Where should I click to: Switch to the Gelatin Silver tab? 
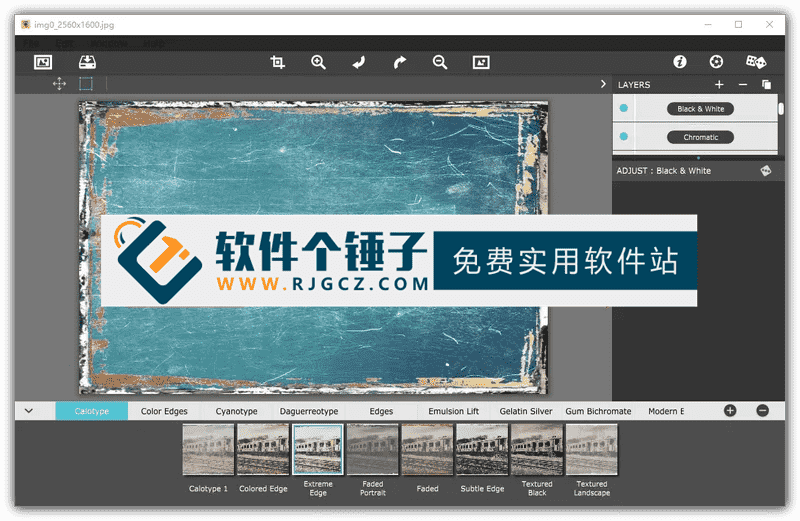[526, 411]
